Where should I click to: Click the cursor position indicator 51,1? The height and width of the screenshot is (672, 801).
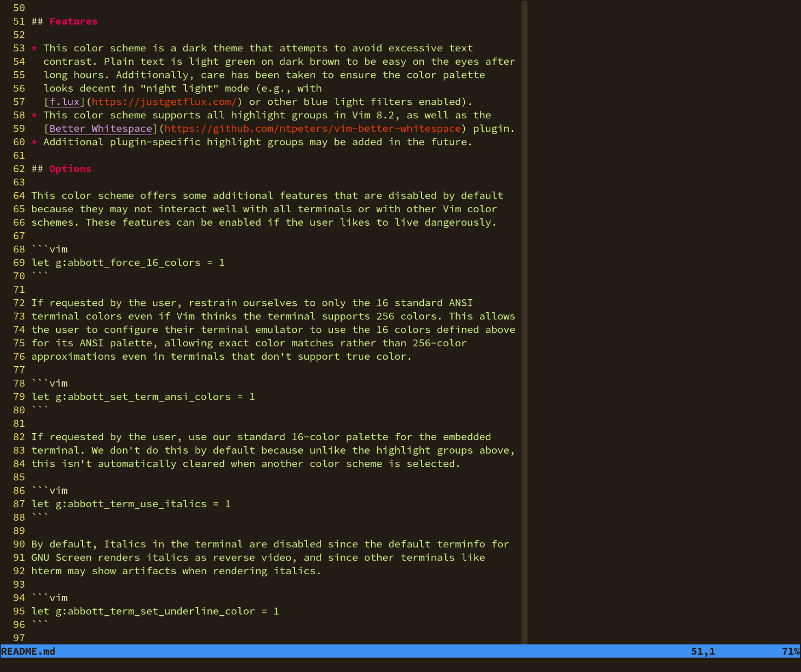[702, 651]
